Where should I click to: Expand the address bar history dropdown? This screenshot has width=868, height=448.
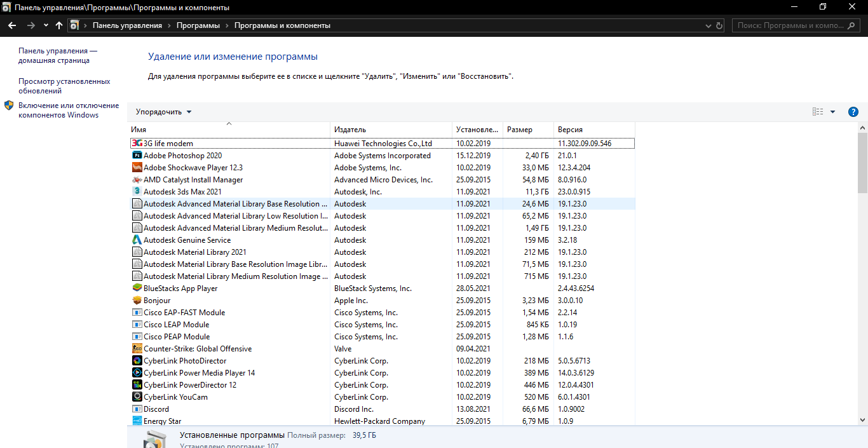pyautogui.click(x=709, y=25)
